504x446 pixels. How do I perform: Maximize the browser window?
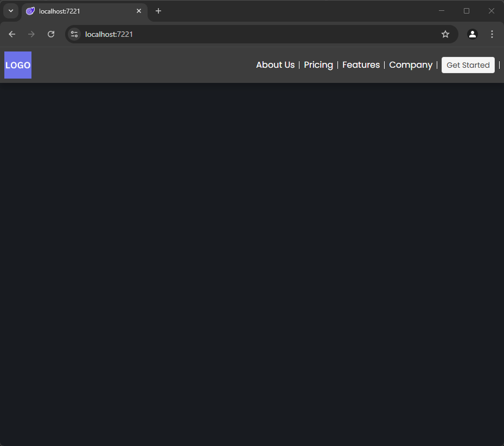coord(467,11)
